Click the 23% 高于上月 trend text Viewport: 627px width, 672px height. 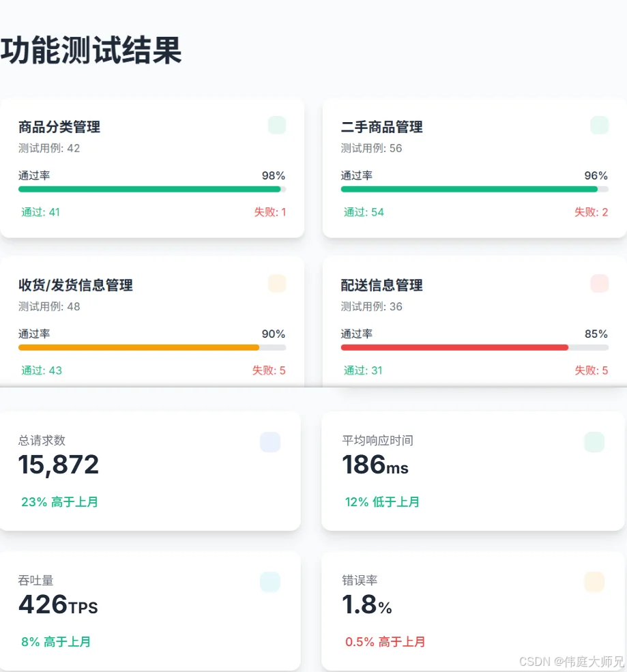coord(59,502)
